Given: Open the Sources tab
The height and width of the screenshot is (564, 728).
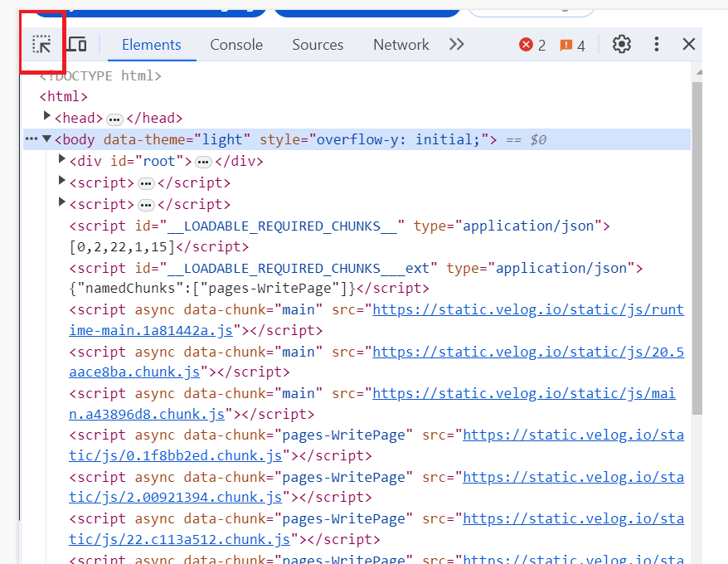Looking at the screenshot, I should point(318,45).
